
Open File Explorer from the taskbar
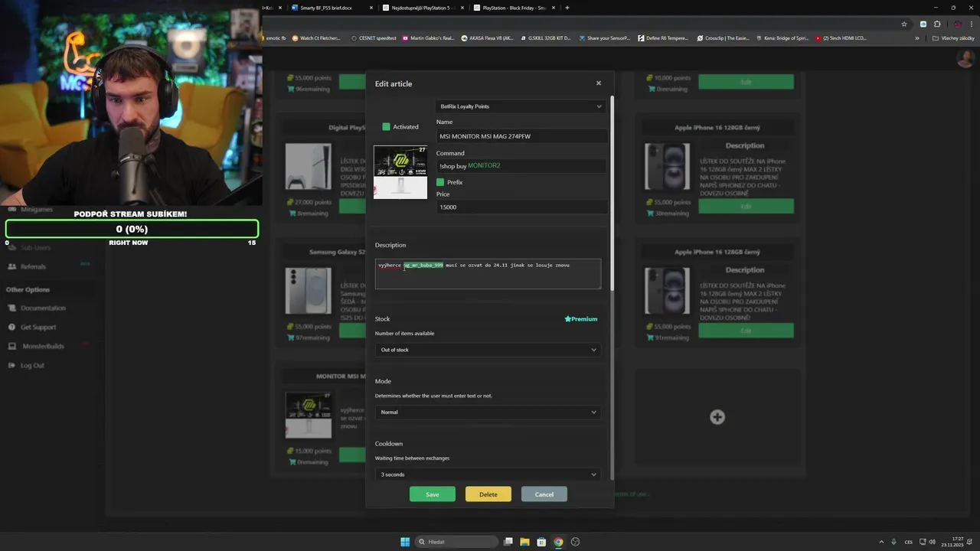(524, 542)
